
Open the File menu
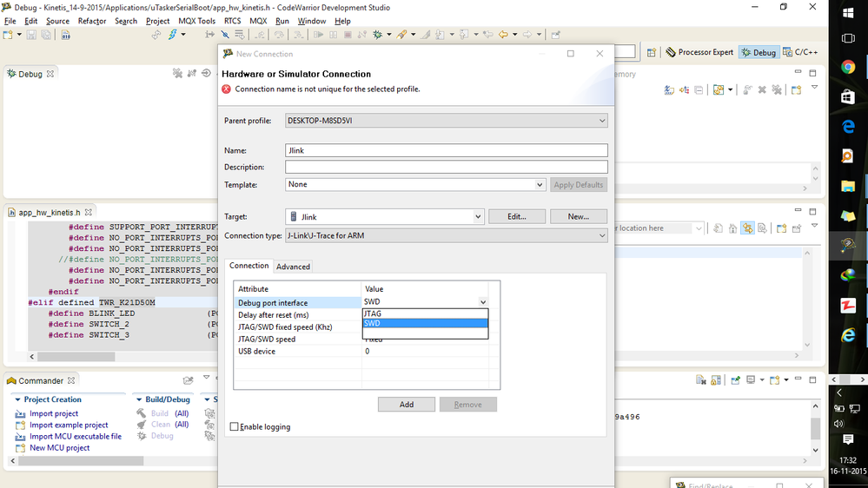pos(10,21)
